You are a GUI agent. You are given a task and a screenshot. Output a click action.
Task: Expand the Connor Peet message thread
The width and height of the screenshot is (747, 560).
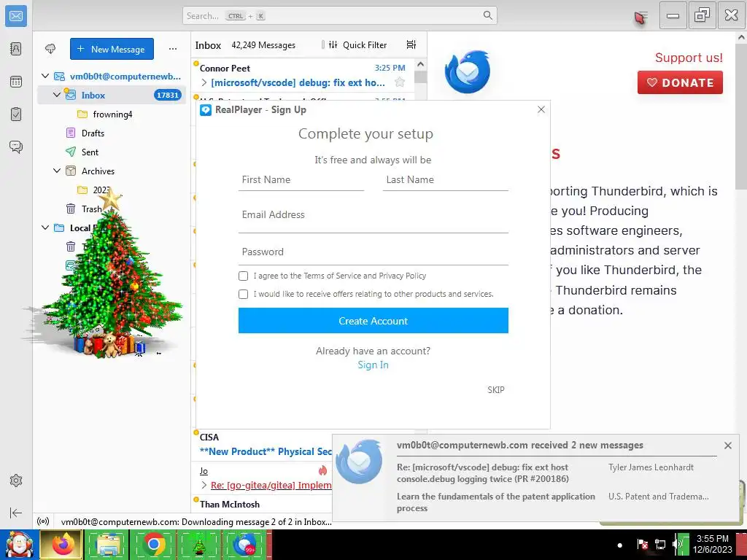click(204, 83)
